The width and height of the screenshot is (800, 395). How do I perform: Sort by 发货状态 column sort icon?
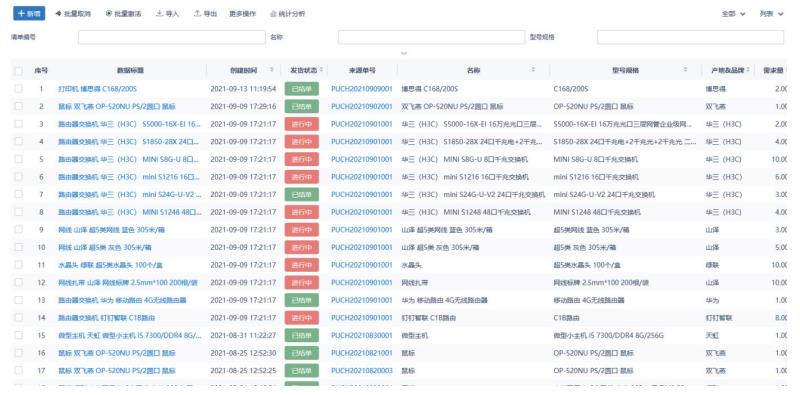click(x=321, y=70)
